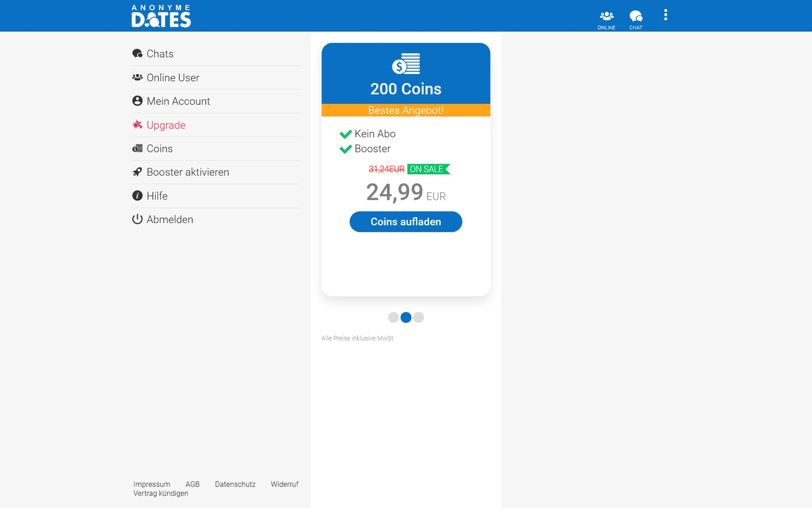Click Vertrag kündigen in the footer
This screenshot has width=812, height=508.
(160, 493)
